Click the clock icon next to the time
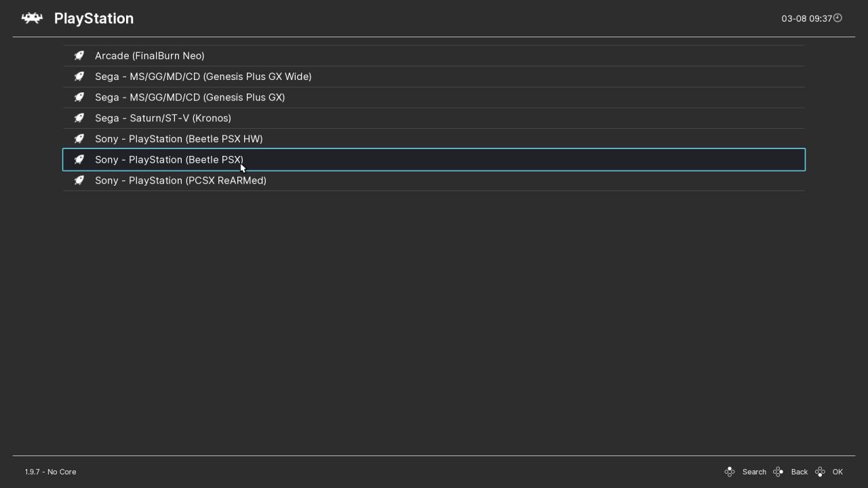Image resolution: width=868 pixels, height=488 pixels. point(837,18)
